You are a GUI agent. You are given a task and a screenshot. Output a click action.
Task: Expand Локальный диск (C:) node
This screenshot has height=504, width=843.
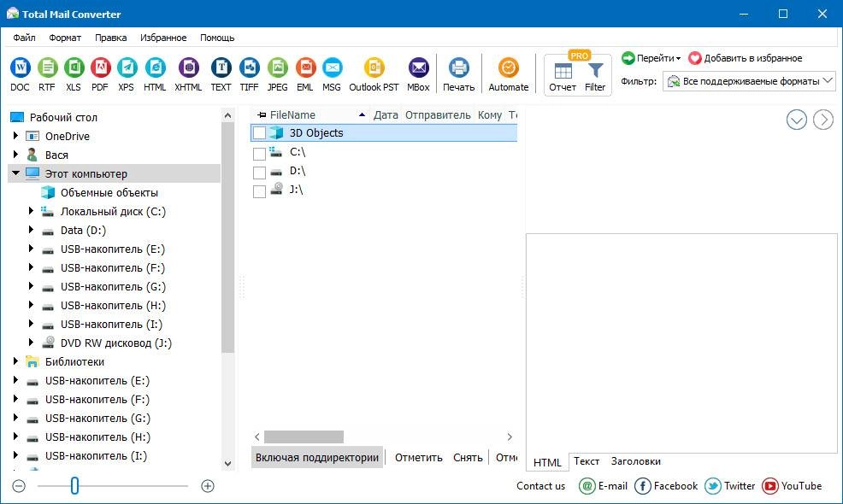click(x=31, y=211)
